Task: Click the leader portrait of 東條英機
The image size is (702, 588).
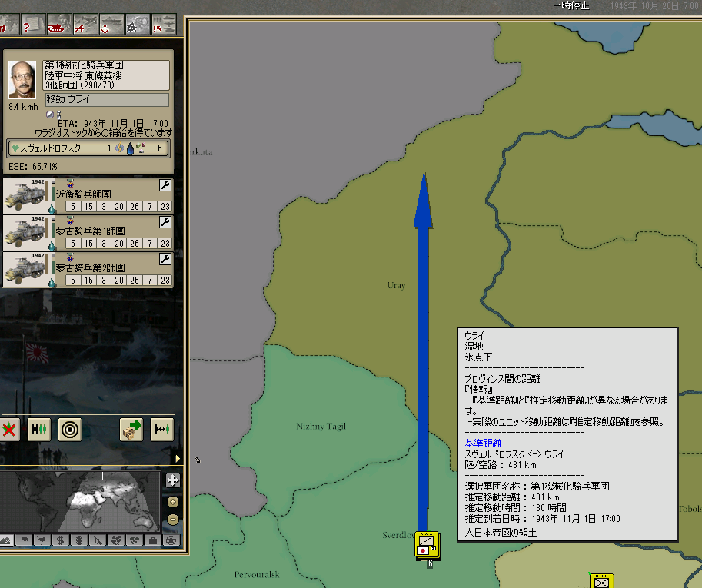Action: click(x=22, y=80)
